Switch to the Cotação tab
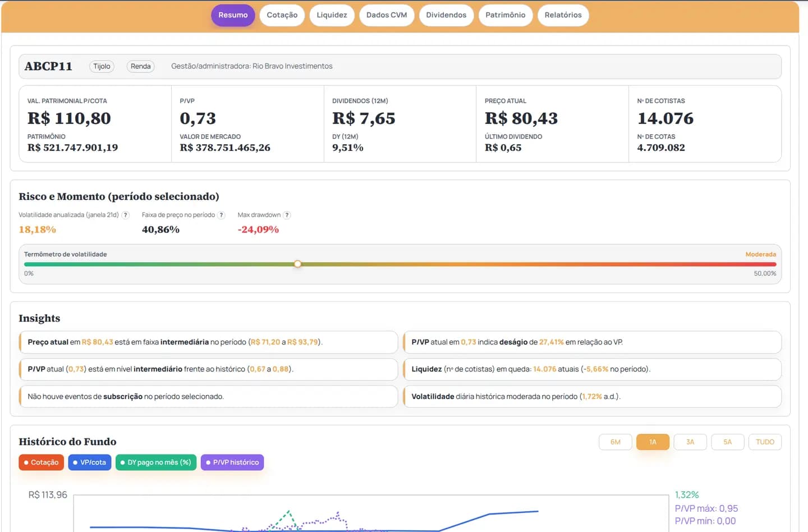Viewport: 808px width, 532px height. [282, 15]
